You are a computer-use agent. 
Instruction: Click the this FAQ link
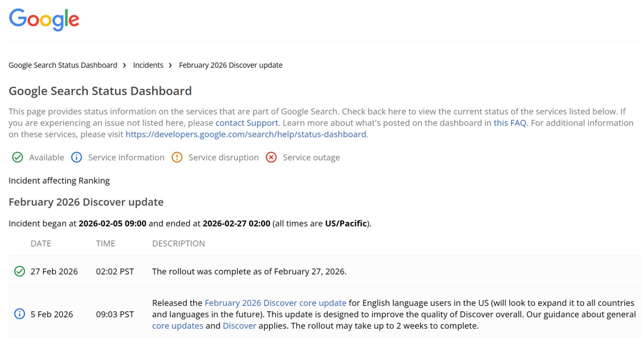point(510,122)
